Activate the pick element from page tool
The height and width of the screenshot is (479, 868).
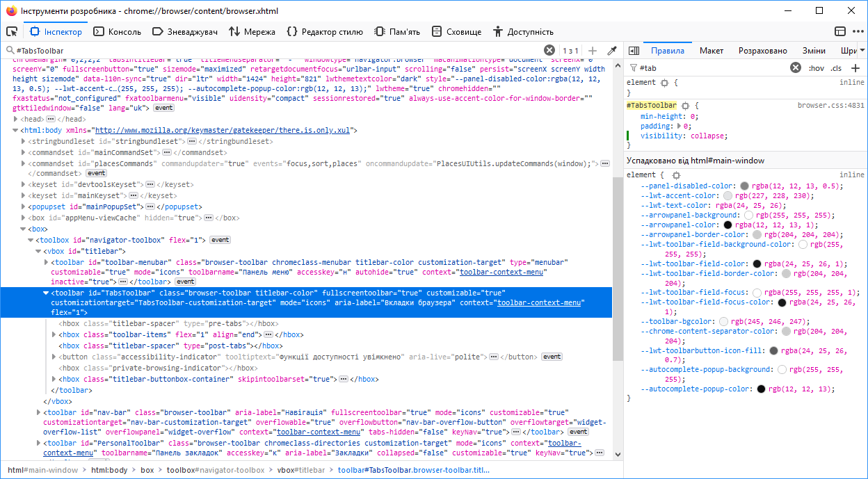click(12, 31)
